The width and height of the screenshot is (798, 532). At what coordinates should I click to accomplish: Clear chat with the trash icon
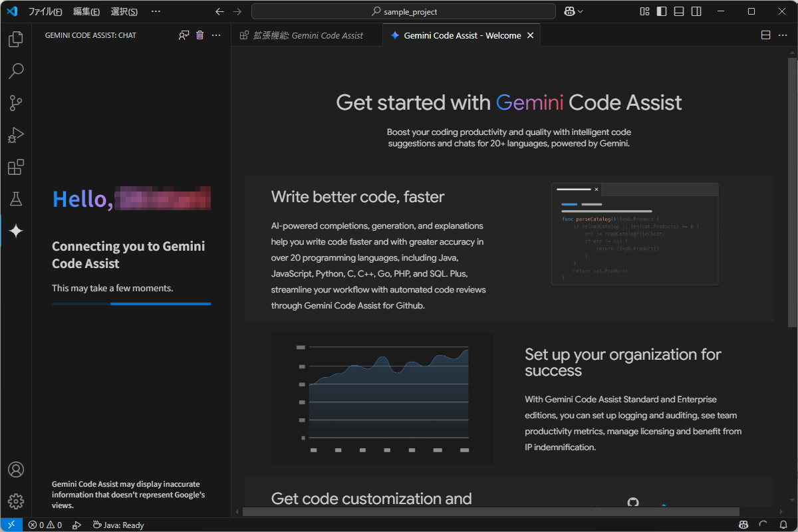[x=199, y=35]
